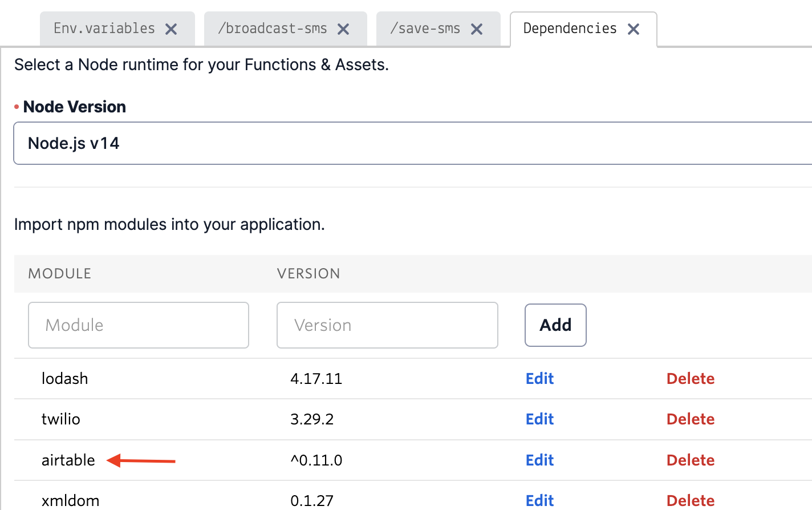Close the Dependencies tab
812x510 pixels.
pos(634,29)
